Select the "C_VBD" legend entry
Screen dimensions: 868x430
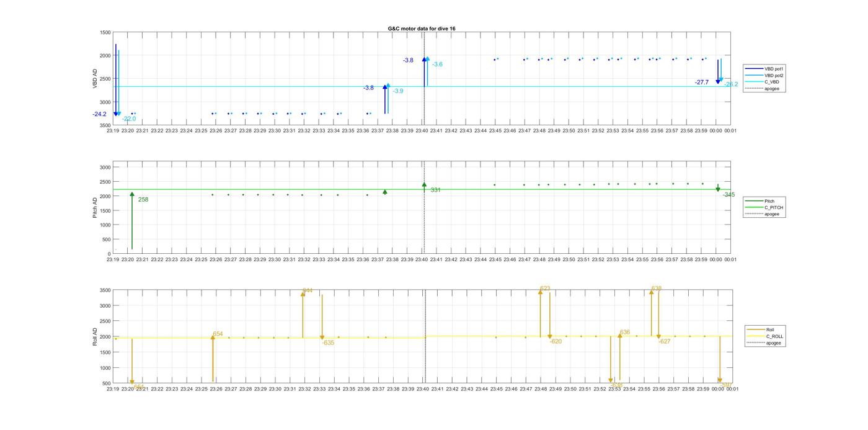click(x=771, y=82)
